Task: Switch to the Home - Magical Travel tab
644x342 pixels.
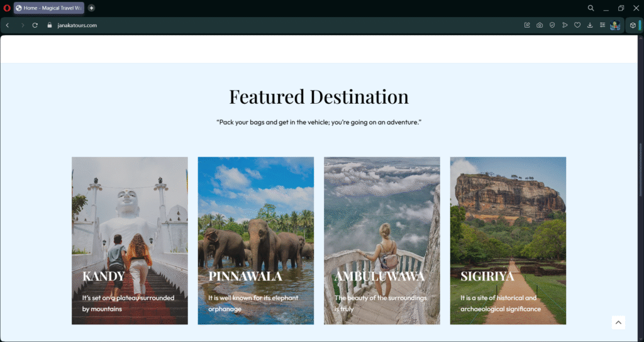Action: tap(49, 8)
